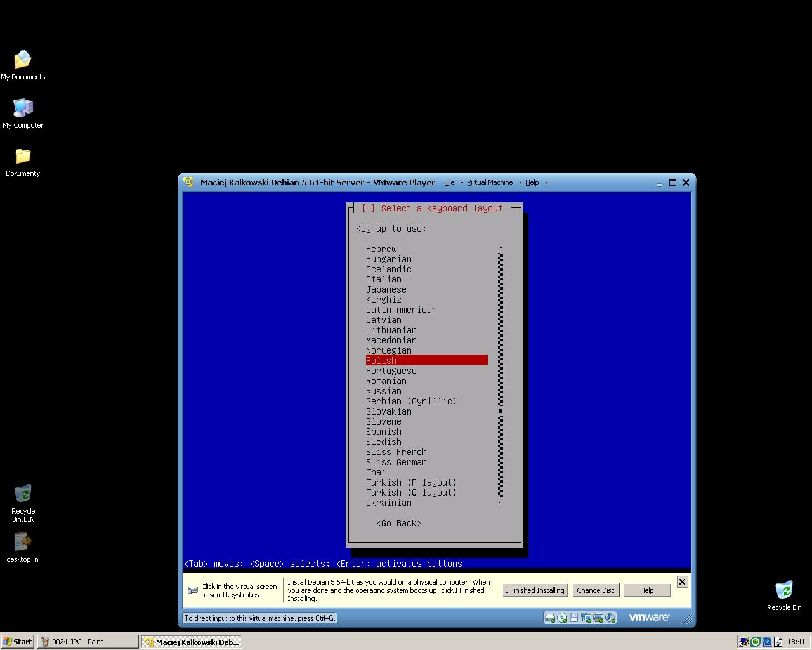This screenshot has height=650, width=812.
Task: Open the File menu
Action: point(449,182)
